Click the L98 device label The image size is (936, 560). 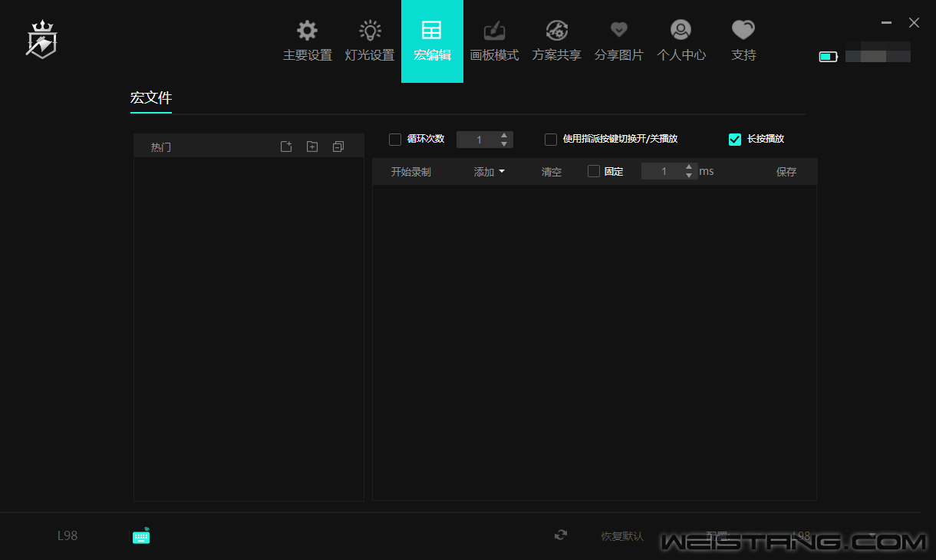[68, 535]
